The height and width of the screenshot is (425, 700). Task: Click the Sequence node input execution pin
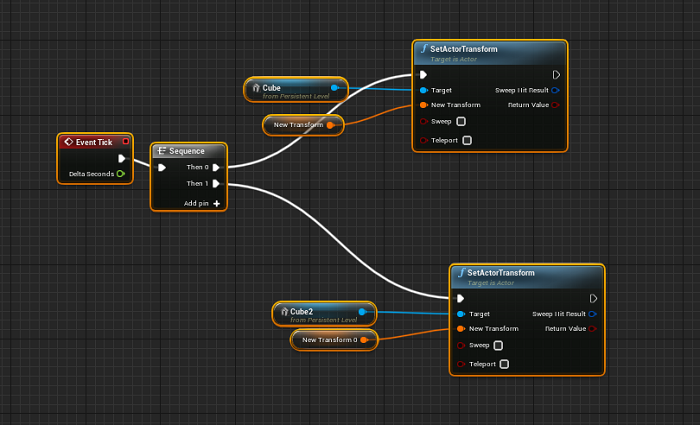pos(162,167)
